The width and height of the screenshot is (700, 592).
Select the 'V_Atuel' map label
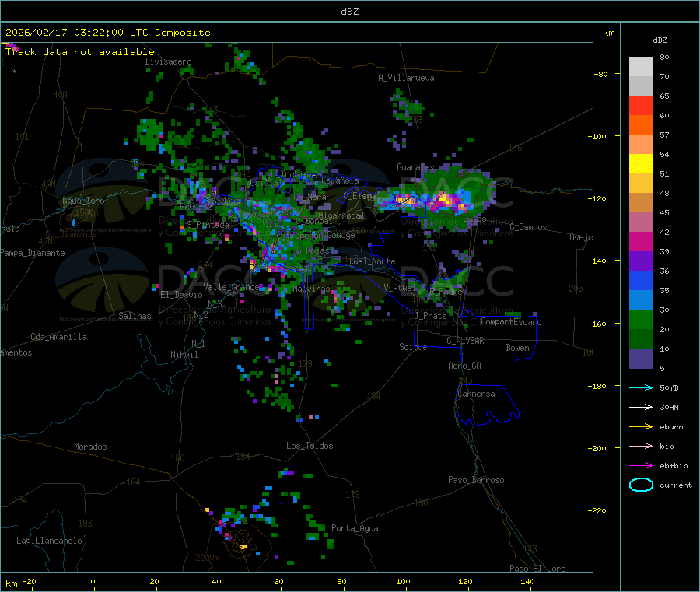point(400,288)
